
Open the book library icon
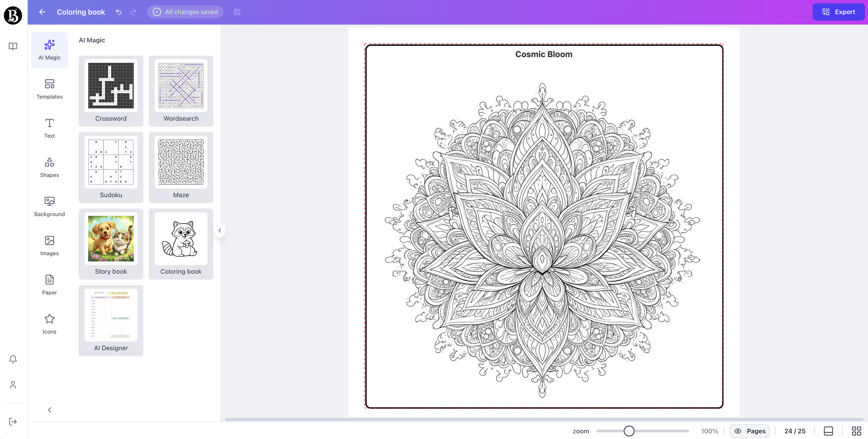coord(13,46)
